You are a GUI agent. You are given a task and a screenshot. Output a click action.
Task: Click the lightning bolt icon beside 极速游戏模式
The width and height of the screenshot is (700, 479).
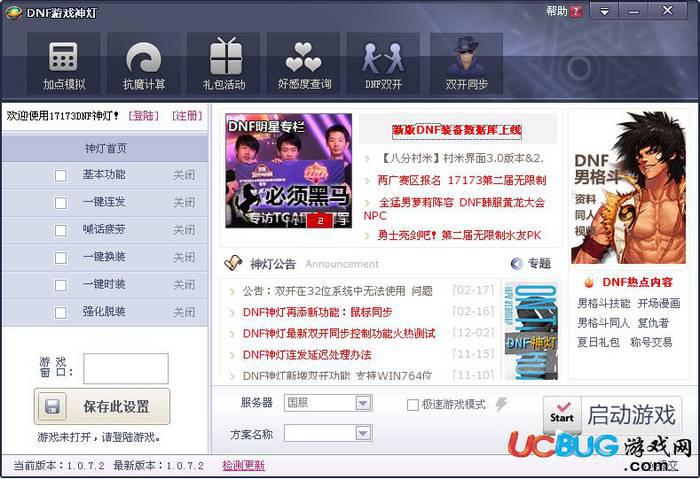pyautogui.click(x=501, y=404)
